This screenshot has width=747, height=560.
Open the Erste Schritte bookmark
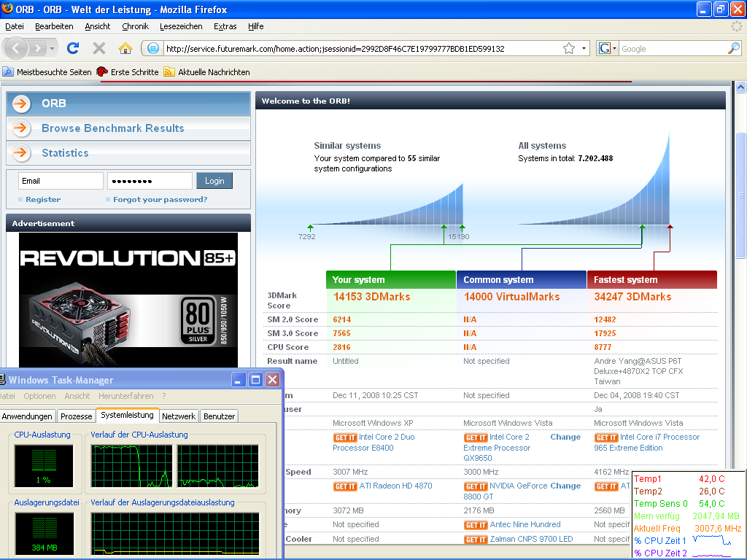pos(128,72)
